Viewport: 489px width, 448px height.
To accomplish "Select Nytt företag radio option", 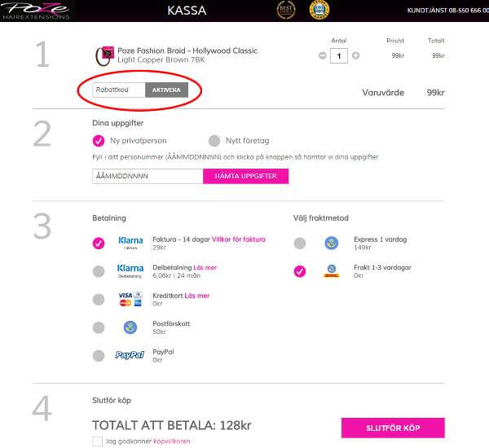I will click(x=214, y=140).
